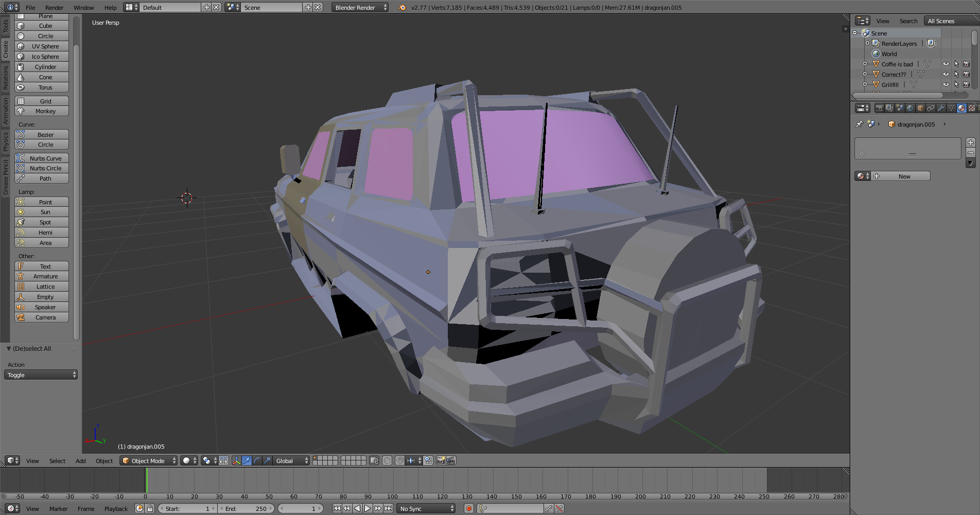Create a New material
The width and height of the screenshot is (980, 515).
[x=901, y=176]
